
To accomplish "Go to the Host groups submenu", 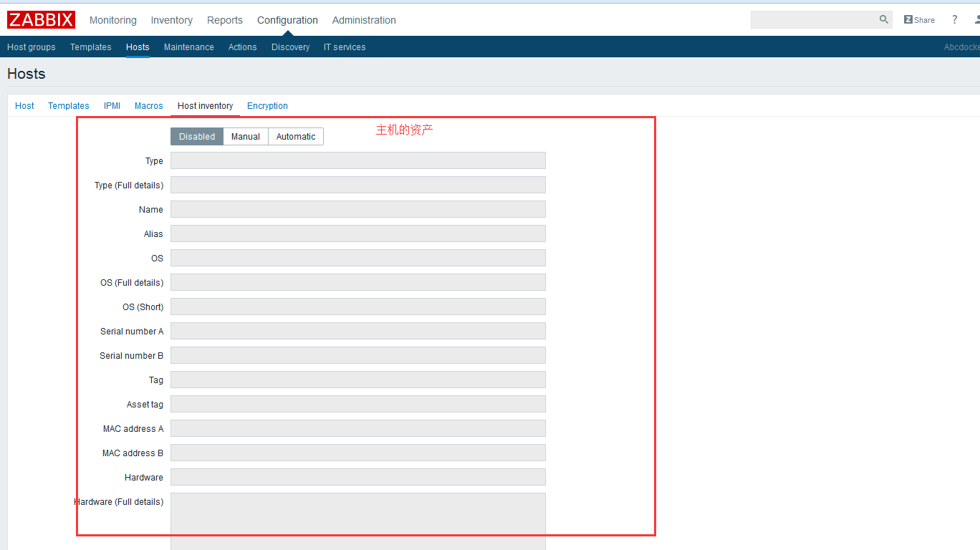I will (x=32, y=47).
